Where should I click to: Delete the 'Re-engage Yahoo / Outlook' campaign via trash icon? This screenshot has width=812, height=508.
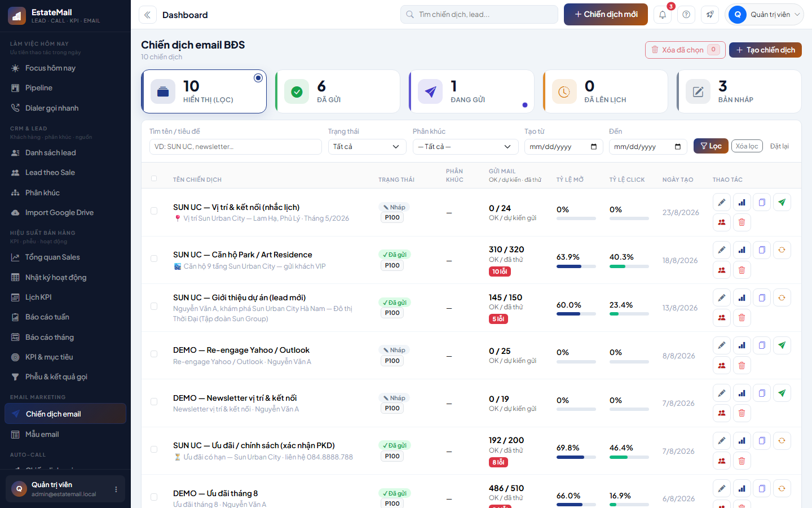coord(742,366)
